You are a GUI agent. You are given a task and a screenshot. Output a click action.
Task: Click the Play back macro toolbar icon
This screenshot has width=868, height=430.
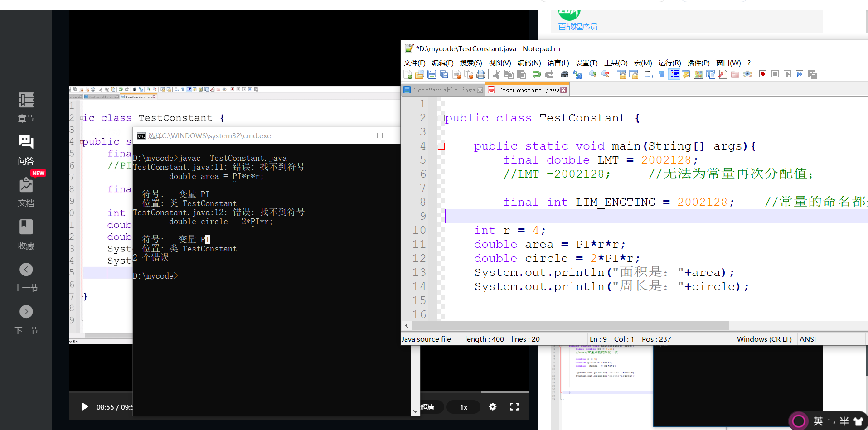click(787, 74)
